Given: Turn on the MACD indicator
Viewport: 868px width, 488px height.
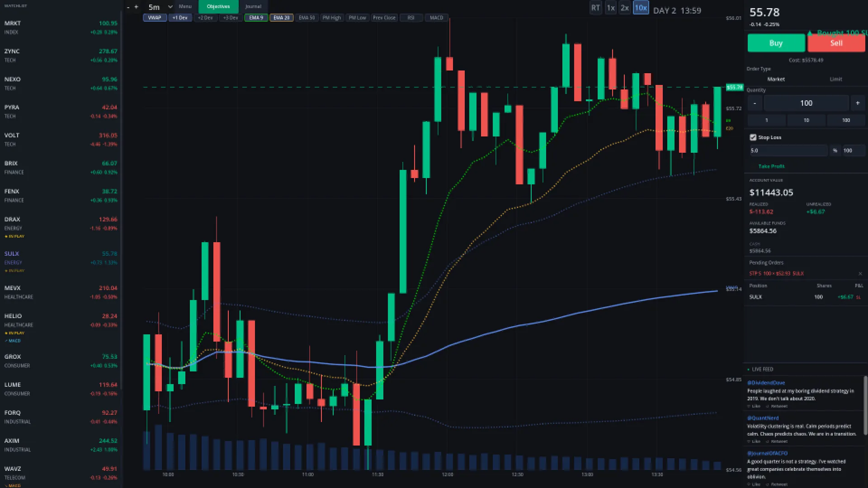Looking at the screenshot, I should point(436,18).
